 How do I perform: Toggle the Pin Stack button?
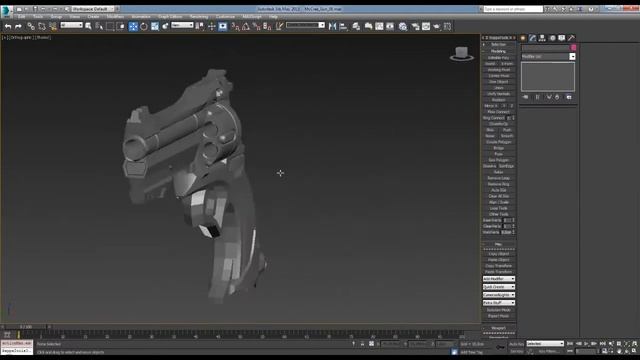click(x=525, y=97)
